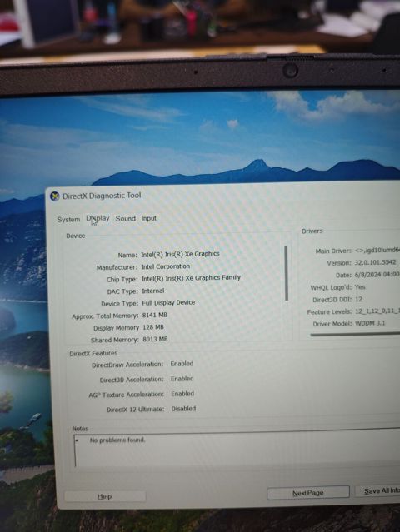Image resolution: width=400 pixels, height=532 pixels.
Task: Click the DirectDraw Acceleration 'Enabled' value
Action: coord(182,364)
